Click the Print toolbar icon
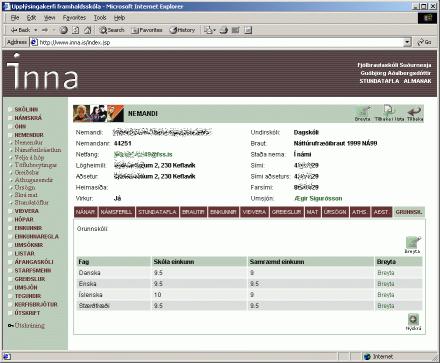Image resolution: width=440 pixels, height=363 pixels. (224, 30)
